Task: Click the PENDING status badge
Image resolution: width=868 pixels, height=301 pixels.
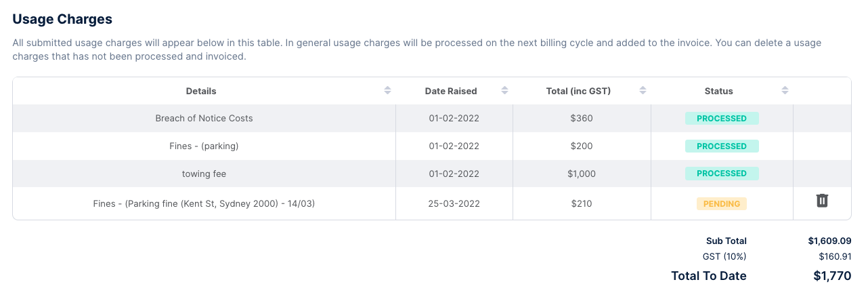Action: 721,204
